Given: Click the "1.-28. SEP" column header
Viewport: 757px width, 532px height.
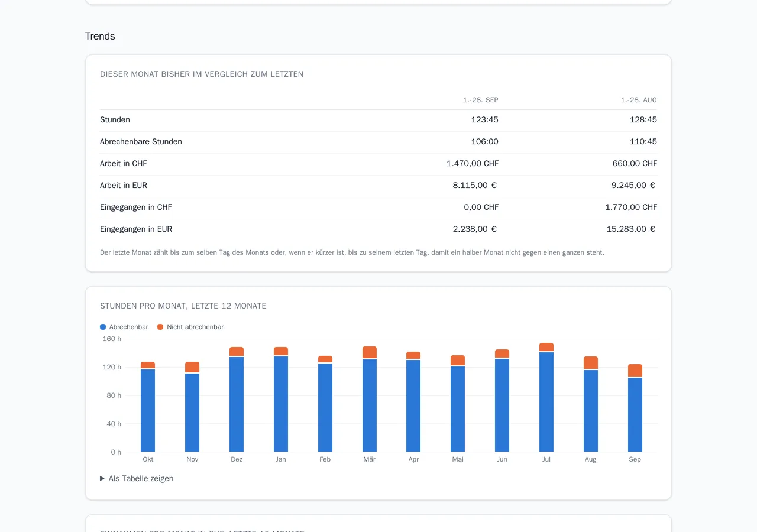Looking at the screenshot, I should tap(481, 100).
